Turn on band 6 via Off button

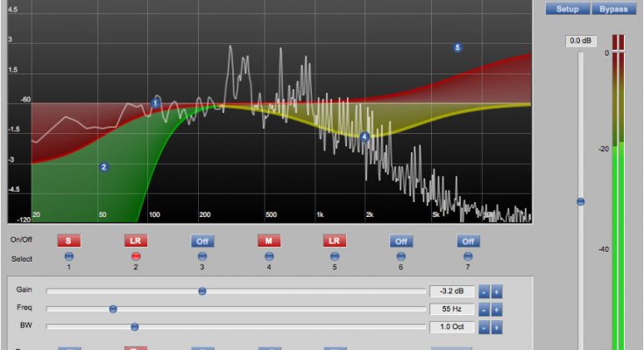pyautogui.click(x=400, y=240)
